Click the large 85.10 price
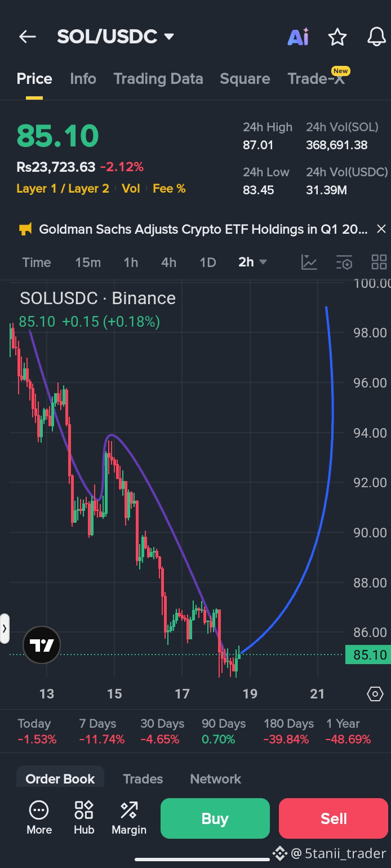The height and width of the screenshot is (868, 391). pyautogui.click(x=57, y=136)
